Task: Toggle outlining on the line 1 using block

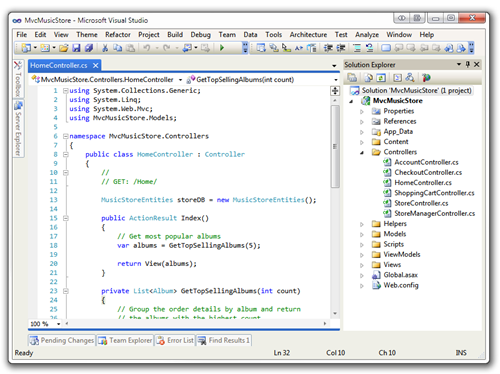Action: click(66, 91)
